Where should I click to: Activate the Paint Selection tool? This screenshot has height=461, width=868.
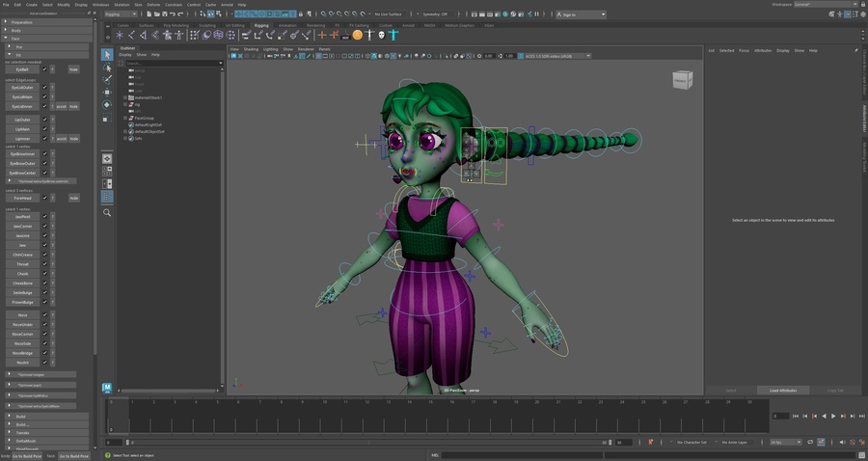tap(107, 80)
